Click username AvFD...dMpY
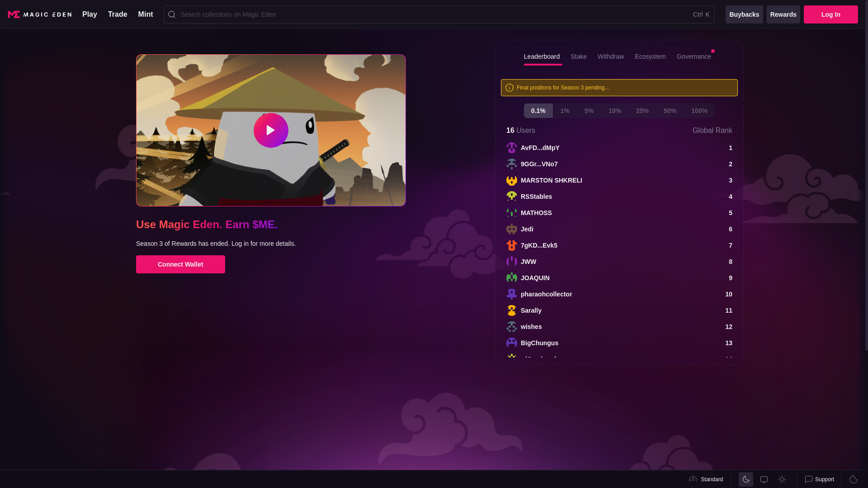Screen dimensions: 868x488 (540, 148)
